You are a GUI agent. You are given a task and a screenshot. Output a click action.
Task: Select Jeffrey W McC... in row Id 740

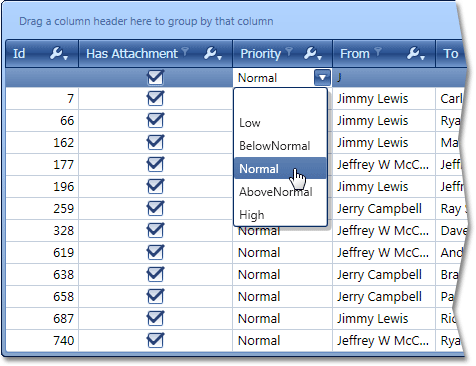pyautogui.click(x=383, y=341)
